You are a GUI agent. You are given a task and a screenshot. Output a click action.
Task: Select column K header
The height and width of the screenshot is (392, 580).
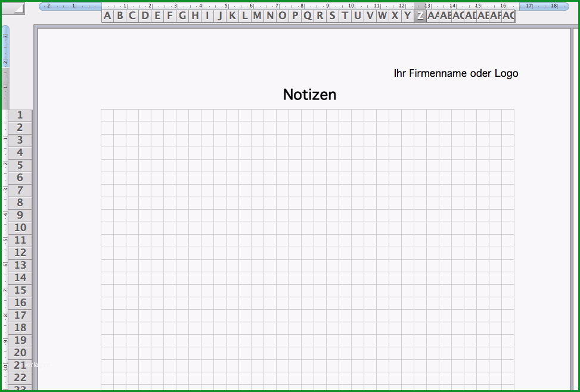click(232, 16)
